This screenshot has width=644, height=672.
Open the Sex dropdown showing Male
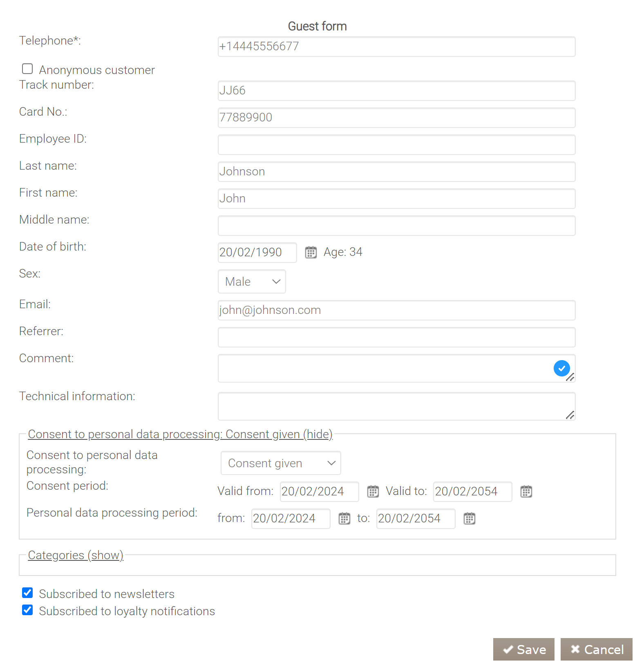pos(252,282)
